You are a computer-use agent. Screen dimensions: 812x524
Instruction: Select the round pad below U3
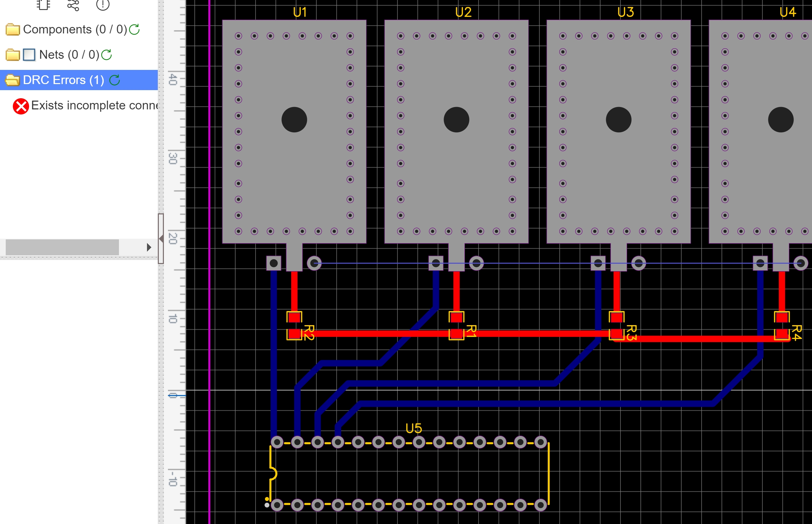(x=639, y=263)
